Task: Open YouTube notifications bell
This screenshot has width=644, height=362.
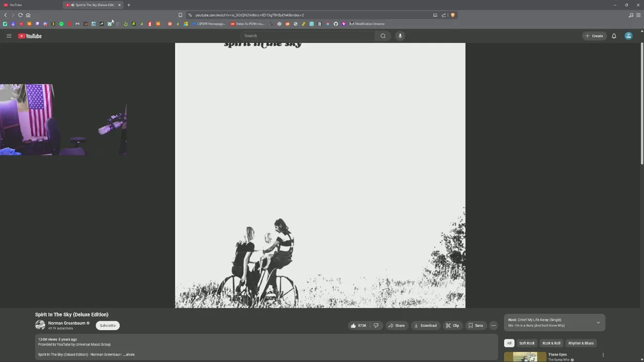Action: (x=614, y=36)
